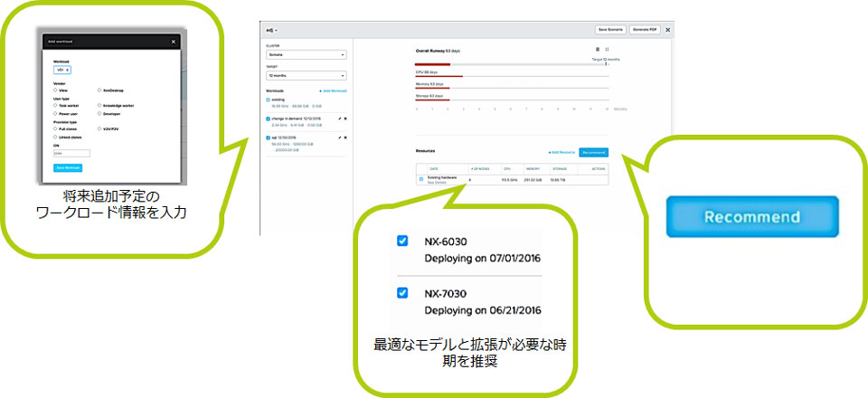Check the NX-6030 model checkbox

coord(402,242)
